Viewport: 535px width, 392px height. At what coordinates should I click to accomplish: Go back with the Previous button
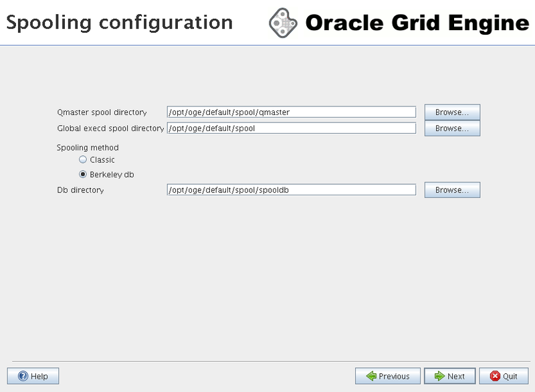[388, 376]
